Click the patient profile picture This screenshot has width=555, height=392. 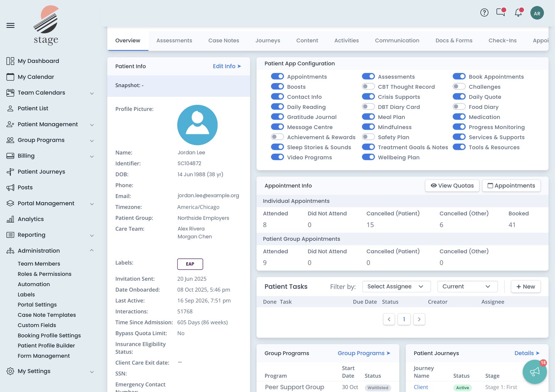click(x=197, y=125)
